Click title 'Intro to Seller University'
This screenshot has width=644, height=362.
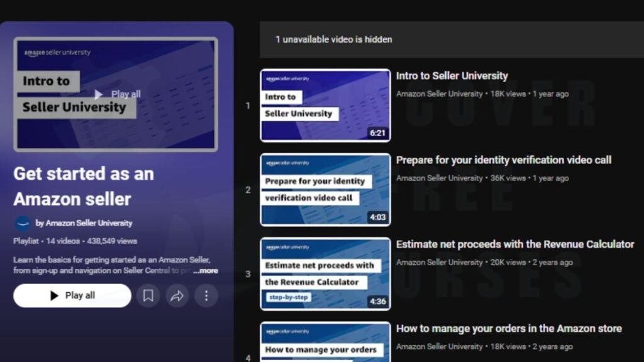[452, 76]
